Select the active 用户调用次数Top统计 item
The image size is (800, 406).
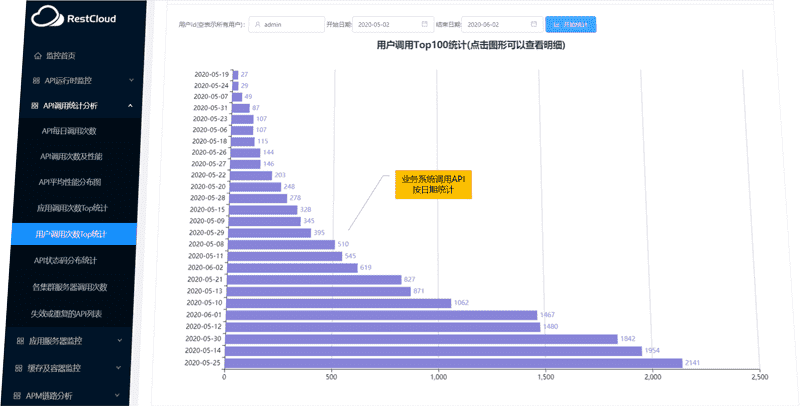coord(74,234)
